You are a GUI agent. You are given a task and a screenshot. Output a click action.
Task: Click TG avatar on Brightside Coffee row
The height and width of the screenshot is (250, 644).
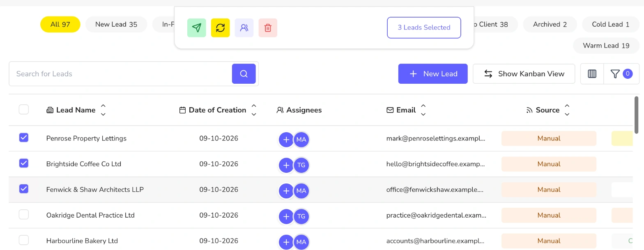click(x=301, y=165)
